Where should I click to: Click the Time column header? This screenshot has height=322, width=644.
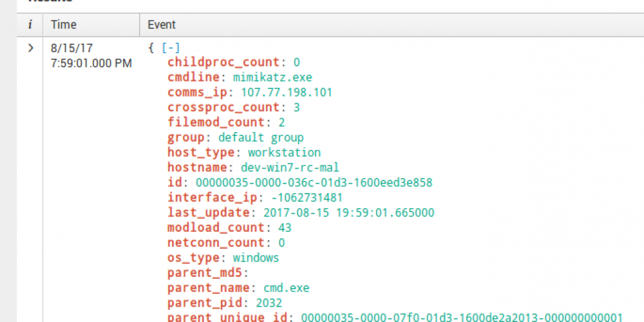(63, 25)
